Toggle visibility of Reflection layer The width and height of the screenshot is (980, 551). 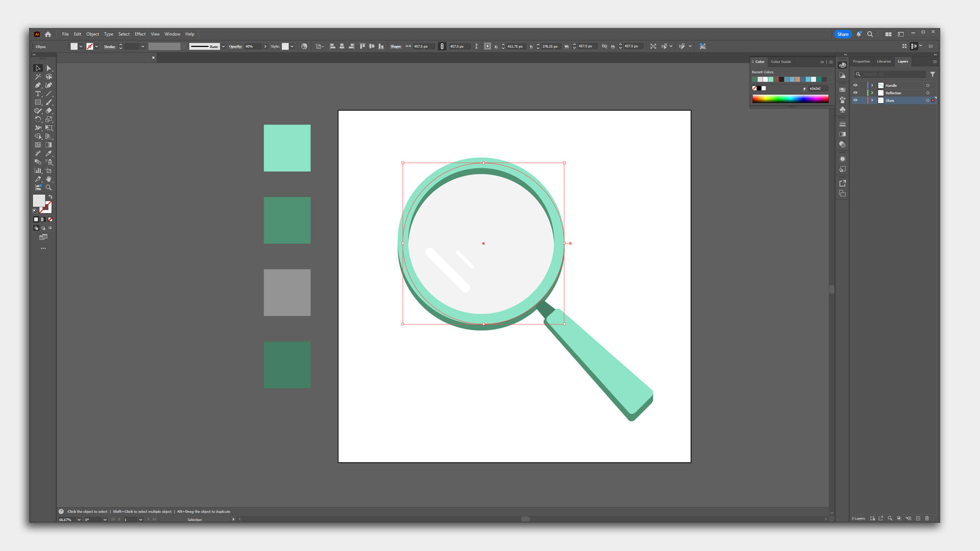(855, 93)
